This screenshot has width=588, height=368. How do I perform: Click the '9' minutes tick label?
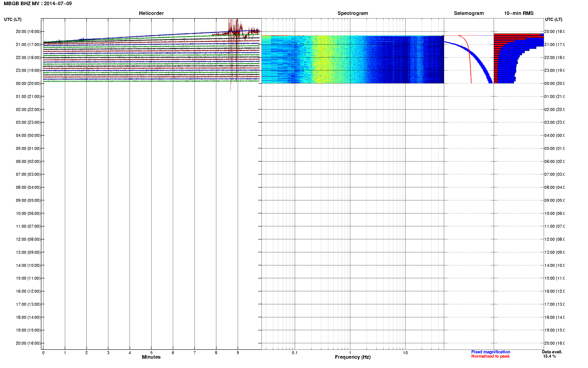[x=238, y=353]
